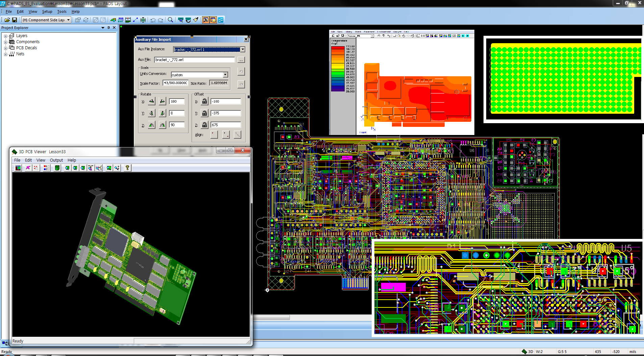Click the red-blue 1-2 layers icon in 3D Viewer
This screenshot has width=644, height=356.
pyautogui.click(x=46, y=168)
